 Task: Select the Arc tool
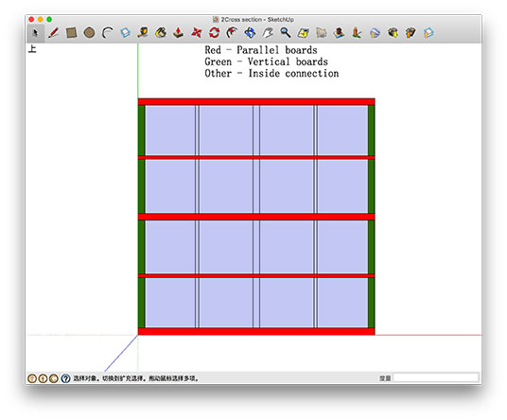tap(107, 33)
